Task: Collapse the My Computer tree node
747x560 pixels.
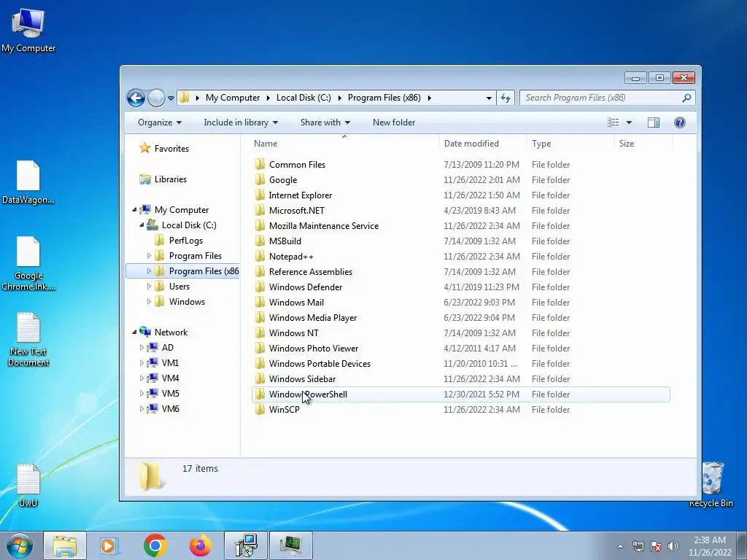Action: [x=134, y=209]
